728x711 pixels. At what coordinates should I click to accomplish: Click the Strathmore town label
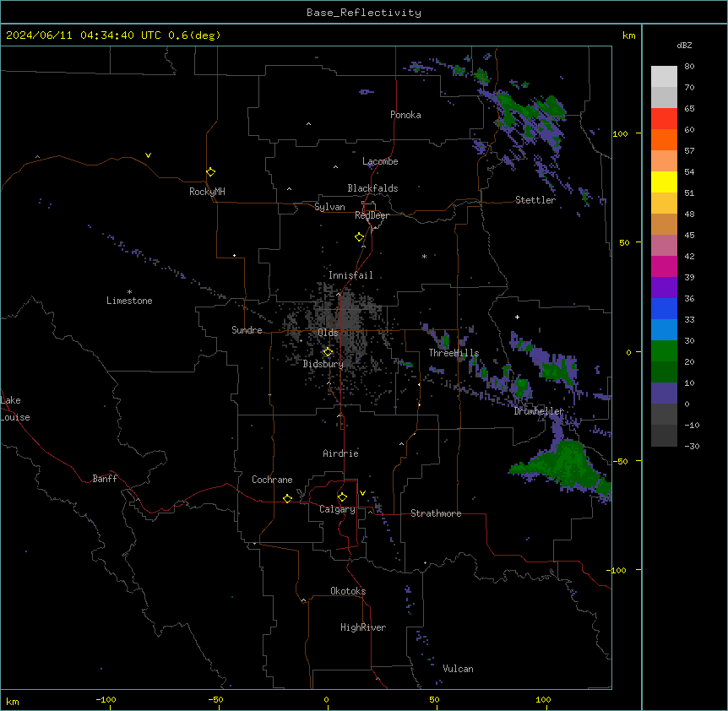[x=436, y=513]
